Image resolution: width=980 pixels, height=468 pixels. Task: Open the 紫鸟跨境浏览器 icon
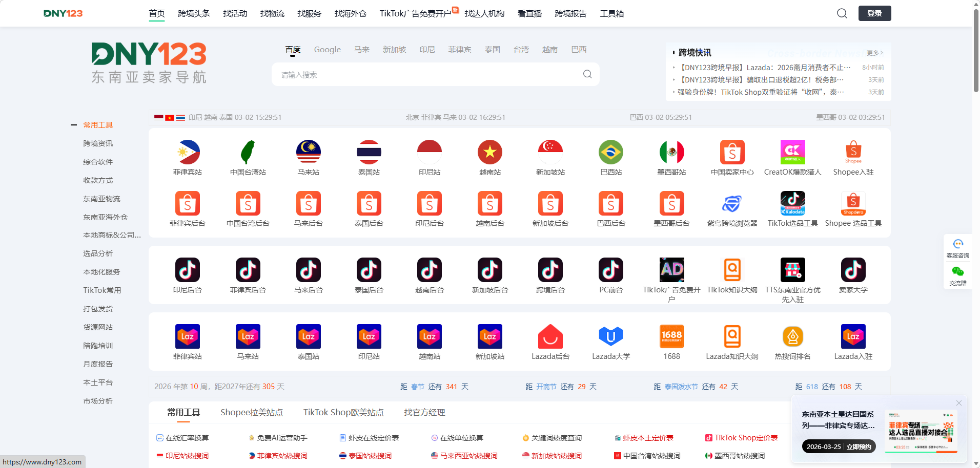click(x=732, y=203)
